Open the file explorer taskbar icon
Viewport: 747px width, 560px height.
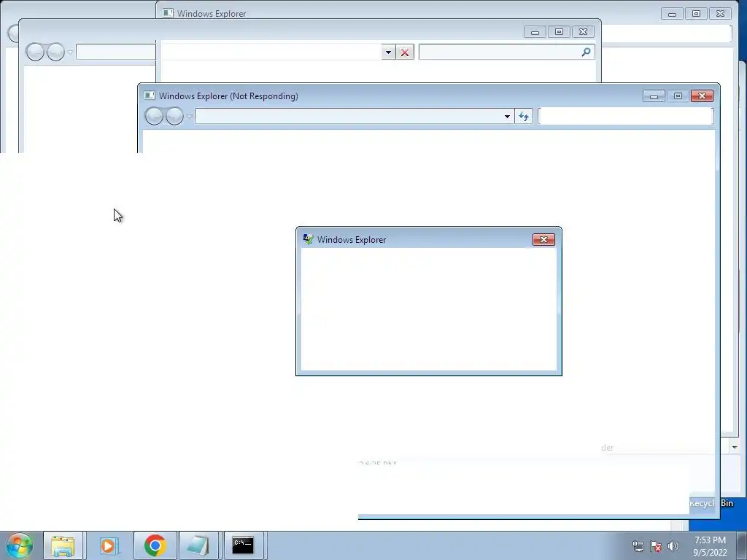click(x=63, y=545)
